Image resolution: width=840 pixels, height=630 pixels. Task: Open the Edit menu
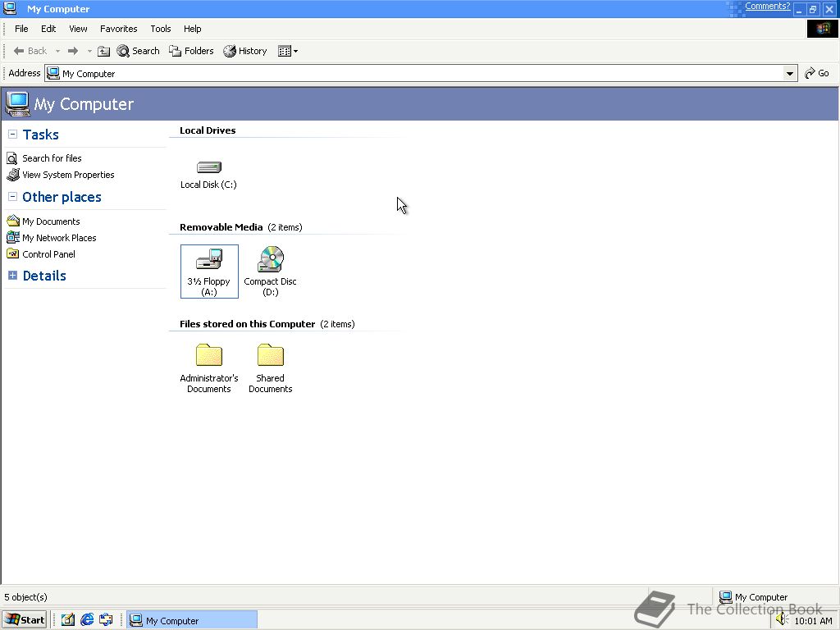[x=48, y=29]
